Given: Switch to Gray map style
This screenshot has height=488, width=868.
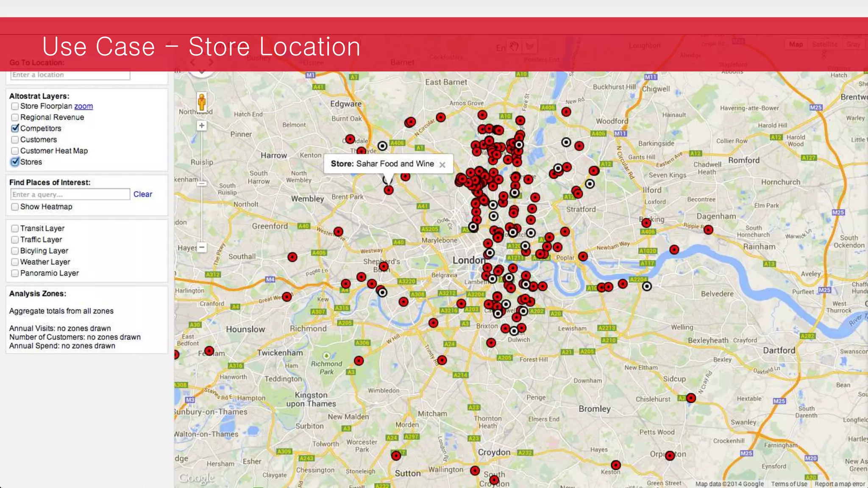Looking at the screenshot, I should [854, 44].
